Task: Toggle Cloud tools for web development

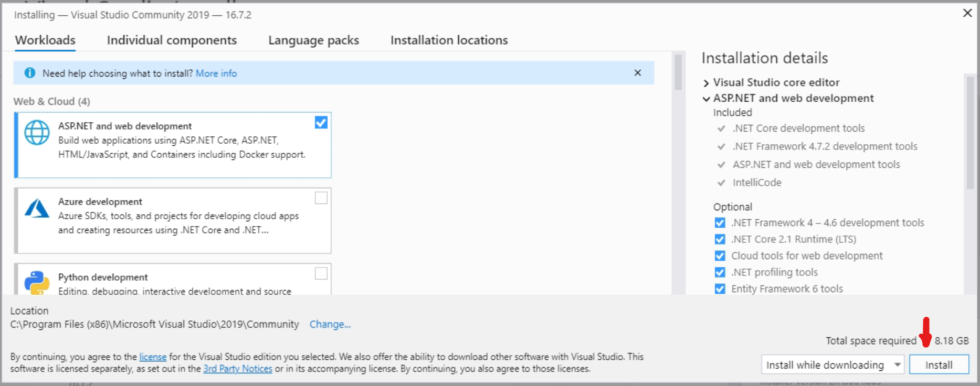Action: [720, 256]
